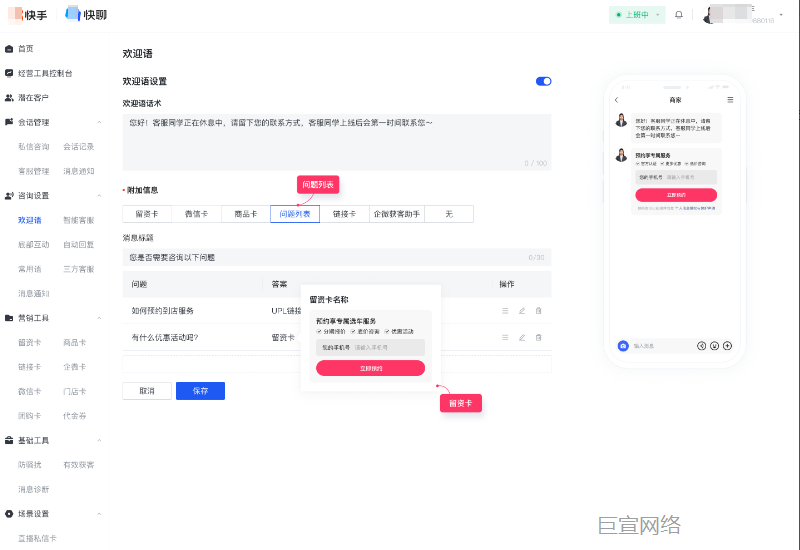Image resolution: width=800 pixels, height=550 pixels.
Task: Click the 快手 logo
Action: (28, 15)
